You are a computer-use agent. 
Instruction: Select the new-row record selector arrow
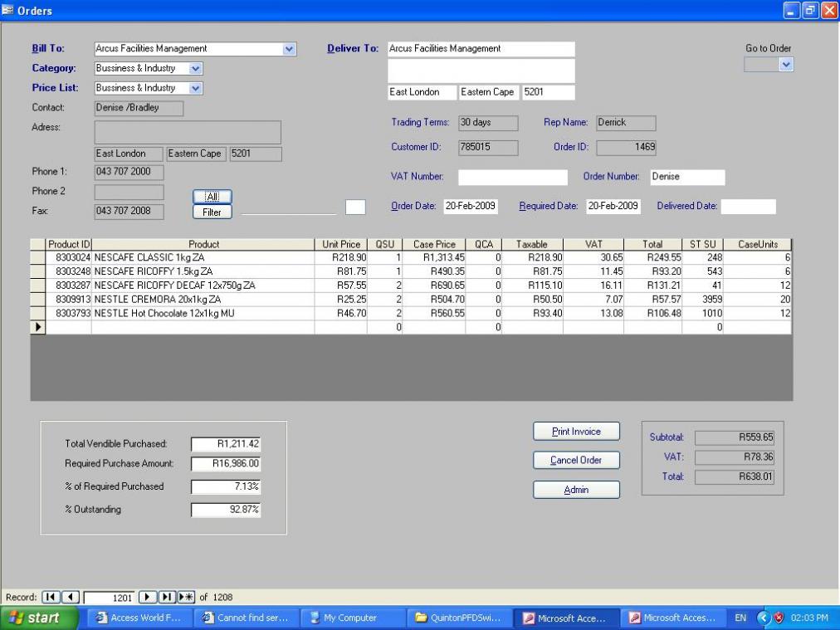point(38,327)
